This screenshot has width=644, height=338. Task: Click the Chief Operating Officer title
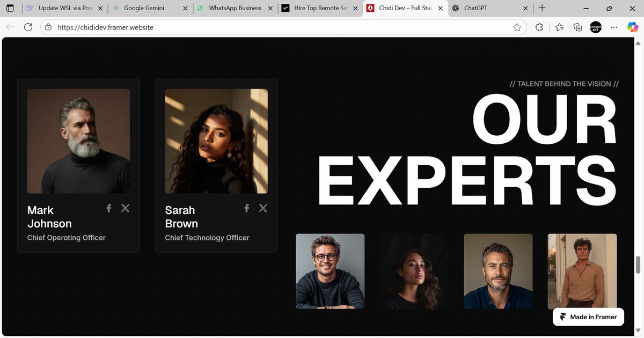pyautogui.click(x=67, y=238)
